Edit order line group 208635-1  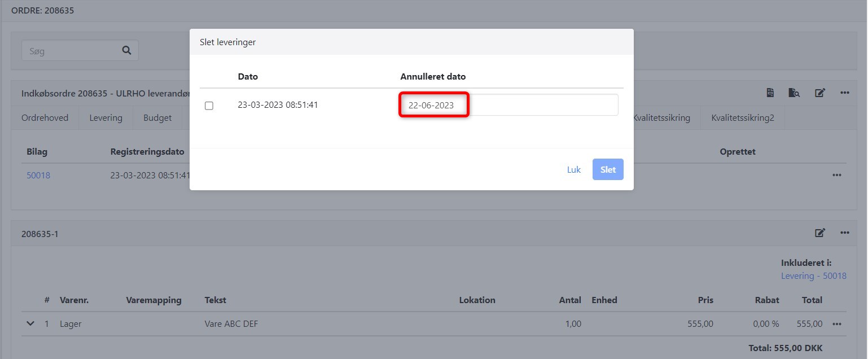tap(820, 233)
